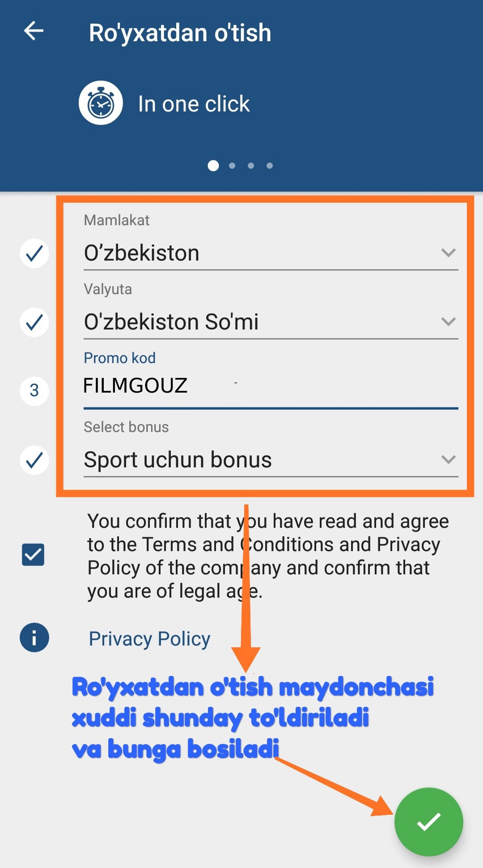Uncheck the Terms and Conditions checkbox
Image resolution: width=483 pixels, height=868 pixels.
tap(33, 555)
